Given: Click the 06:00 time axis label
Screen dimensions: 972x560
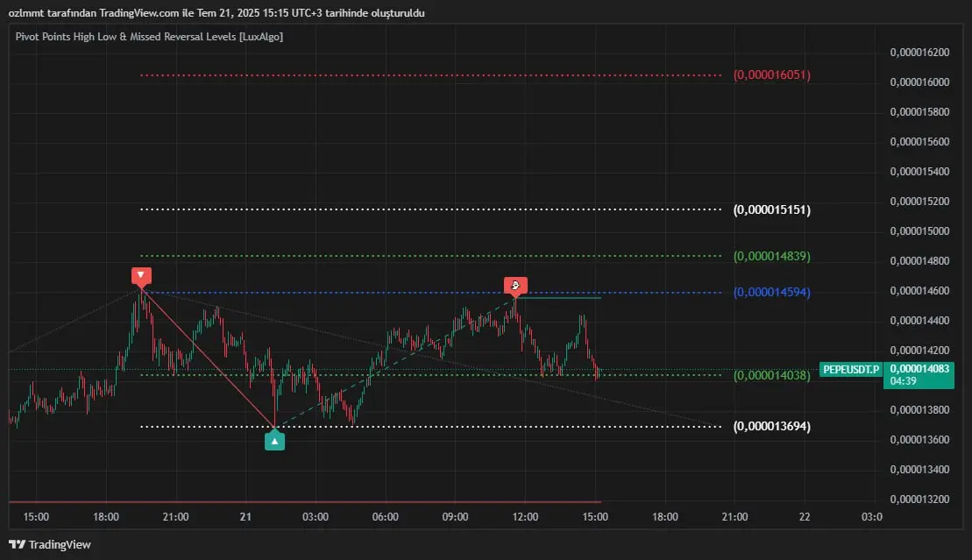Looking at the screenshot, I should [386, 516].
